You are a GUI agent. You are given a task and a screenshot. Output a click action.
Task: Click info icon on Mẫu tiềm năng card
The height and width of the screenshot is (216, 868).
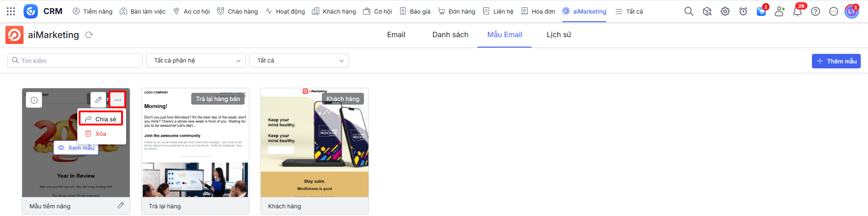coord(34,100)
